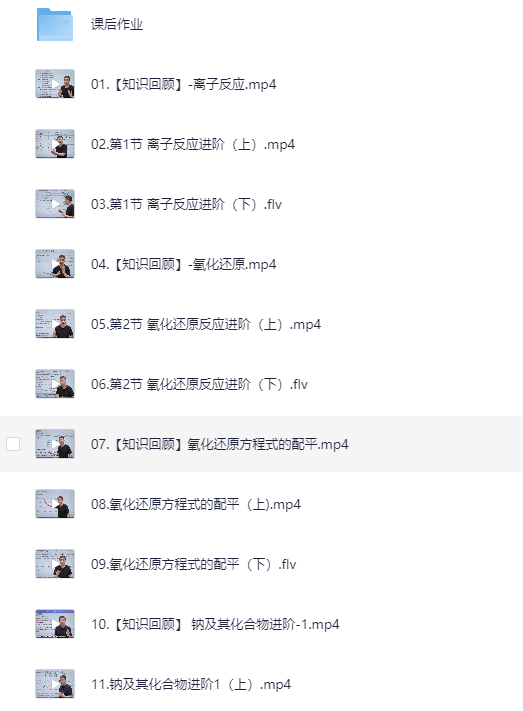This screenshot has height=711, width=523.
Task: Open the 课后作业 folder icon
Action: [x=55, y=24]
